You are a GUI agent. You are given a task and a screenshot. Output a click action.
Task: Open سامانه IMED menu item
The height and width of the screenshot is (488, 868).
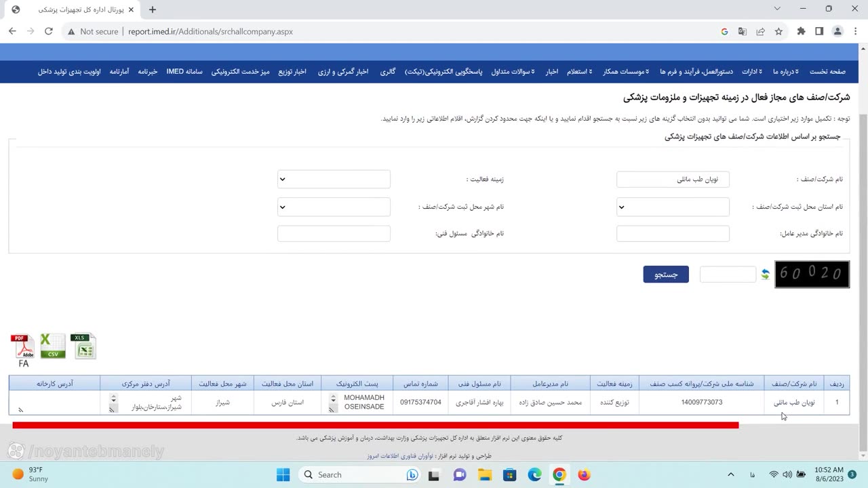[184, 72]
